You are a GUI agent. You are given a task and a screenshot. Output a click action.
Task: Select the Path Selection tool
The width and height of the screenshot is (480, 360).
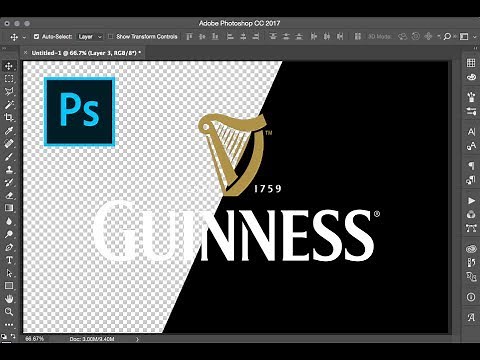click(x=9, y=273)
